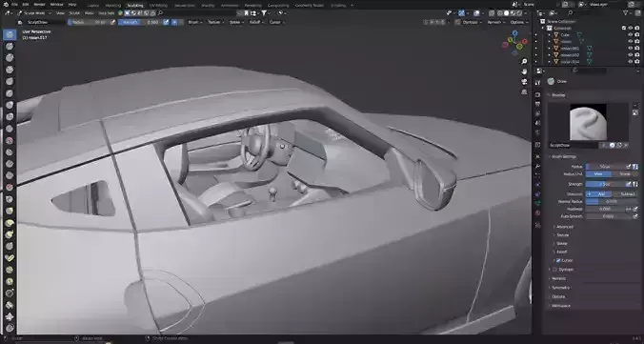Screen dimensions: 644x344
Task: Select the Cloth brush tool
Action: pos(10,316)
